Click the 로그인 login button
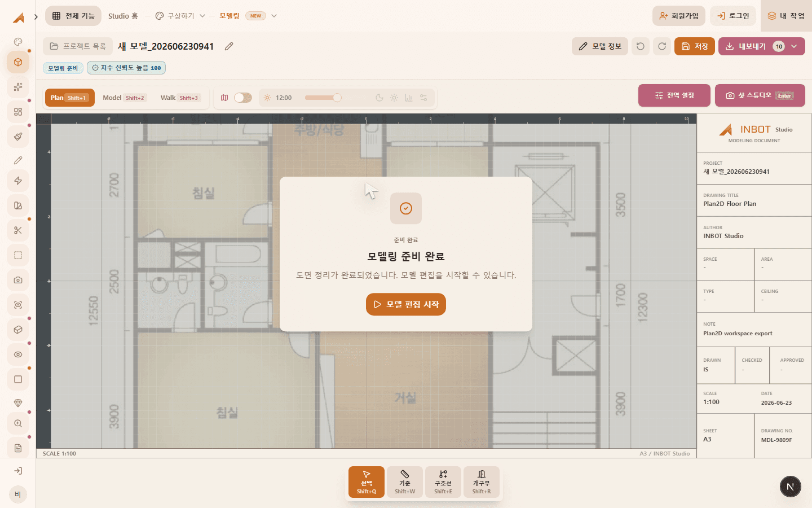Screen dimensions: 812x508 [733, 16]
